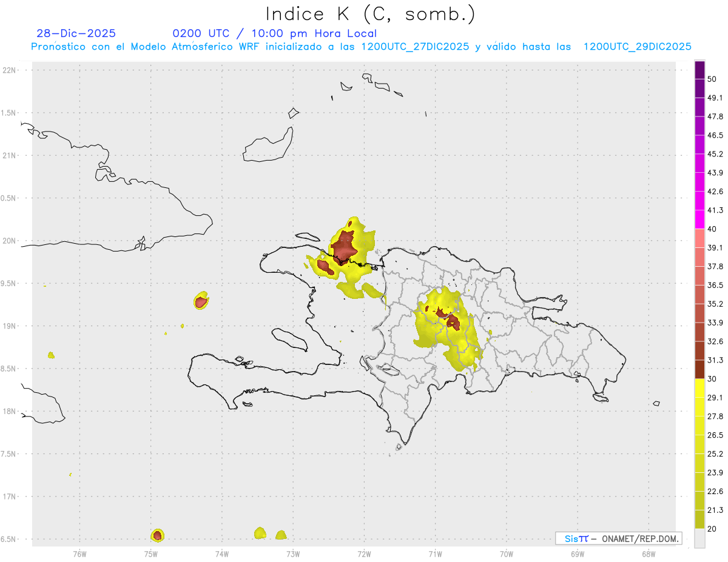Click the "71W" longitude label
Screen dimensions: 728x562
(435, 554)
